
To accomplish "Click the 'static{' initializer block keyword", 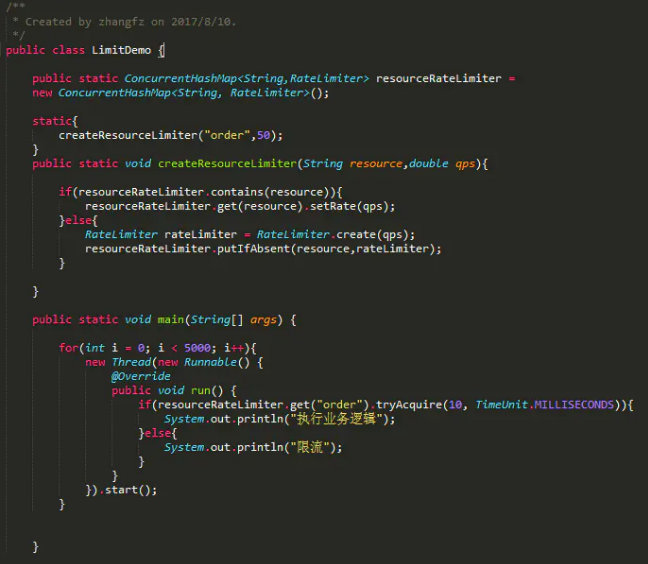I will tap(55, 121).
